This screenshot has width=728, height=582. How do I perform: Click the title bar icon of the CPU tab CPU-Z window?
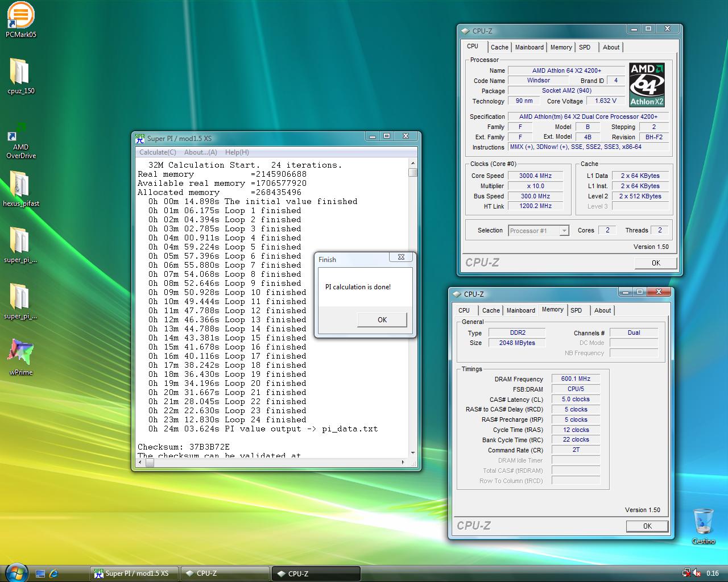(x=465, y=31)
